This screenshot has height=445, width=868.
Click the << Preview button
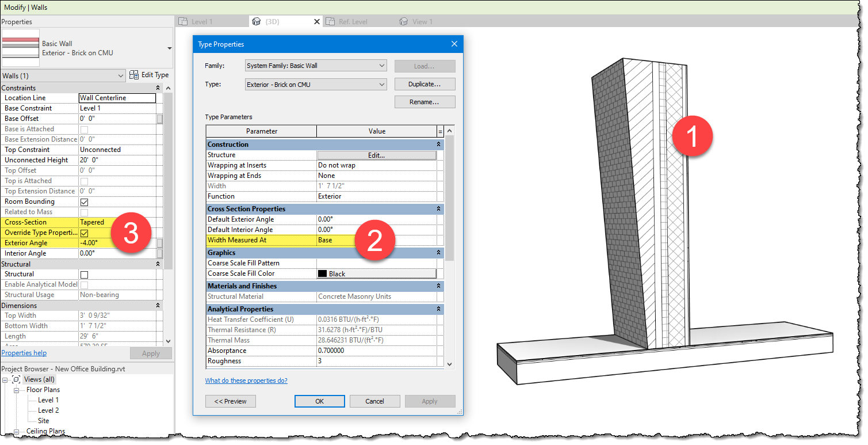click(x=231, y=401)
